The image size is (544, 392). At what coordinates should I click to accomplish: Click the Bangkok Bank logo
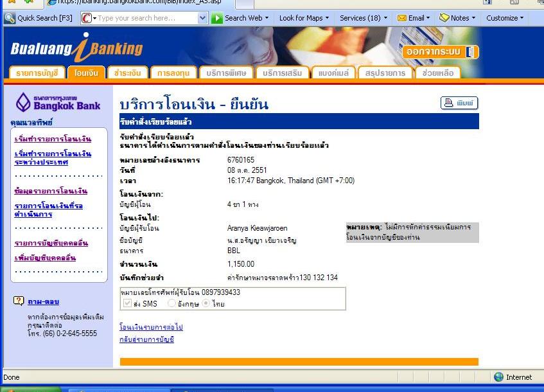pos(58,102)
